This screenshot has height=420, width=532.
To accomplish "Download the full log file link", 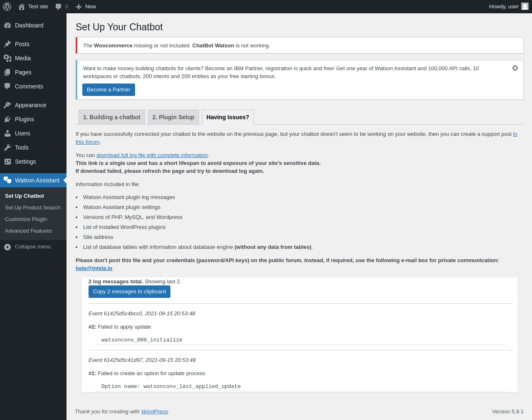I will coord(152,155).
